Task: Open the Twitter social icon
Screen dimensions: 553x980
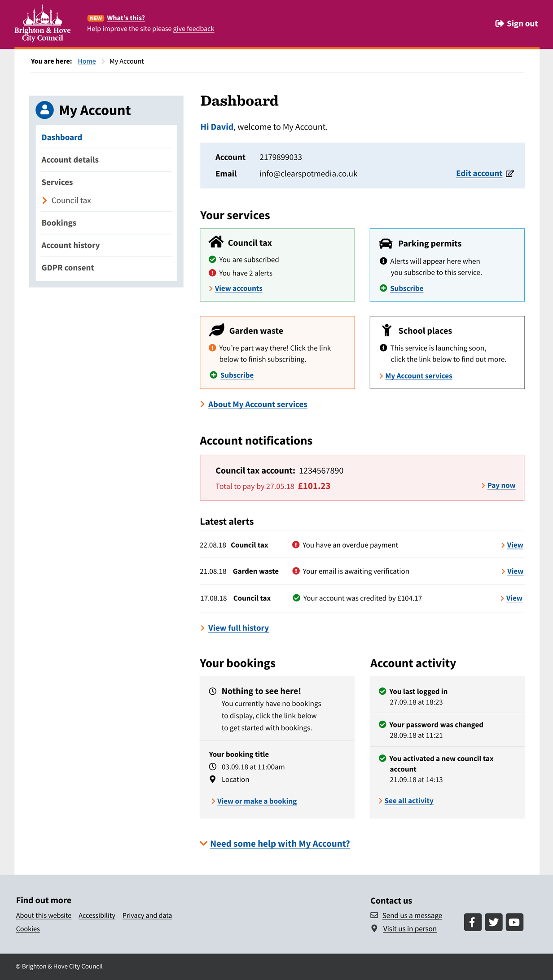Action: (x=493, y=922)
